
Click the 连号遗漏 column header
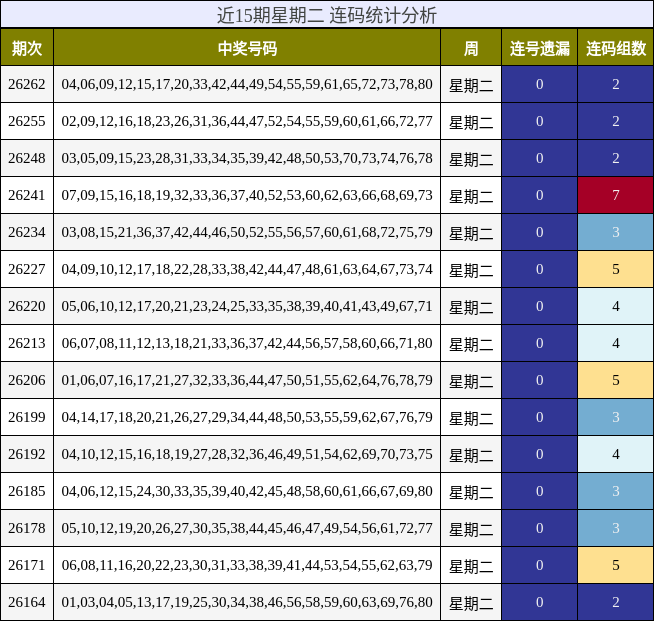[539, 48]
